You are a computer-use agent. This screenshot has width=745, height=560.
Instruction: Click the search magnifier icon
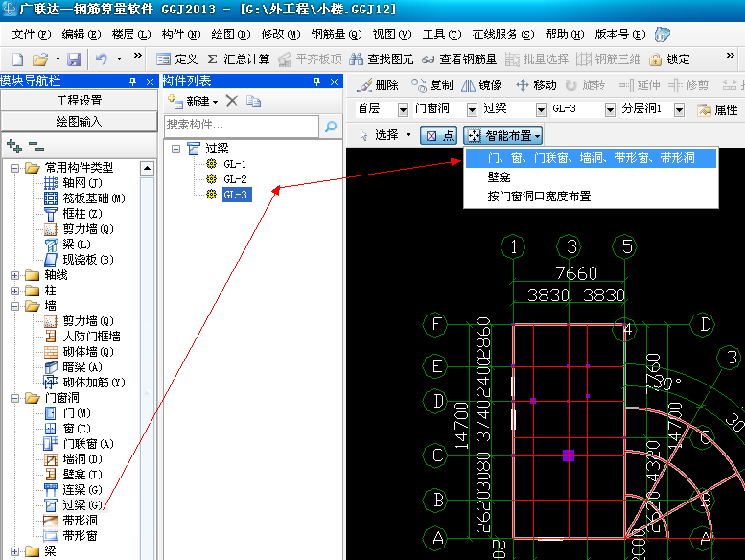[x=331, y=126]
